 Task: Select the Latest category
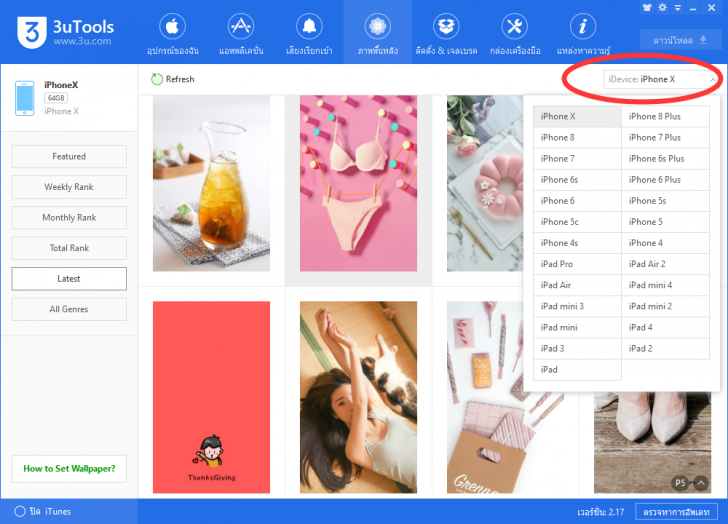tap(69, 278)
